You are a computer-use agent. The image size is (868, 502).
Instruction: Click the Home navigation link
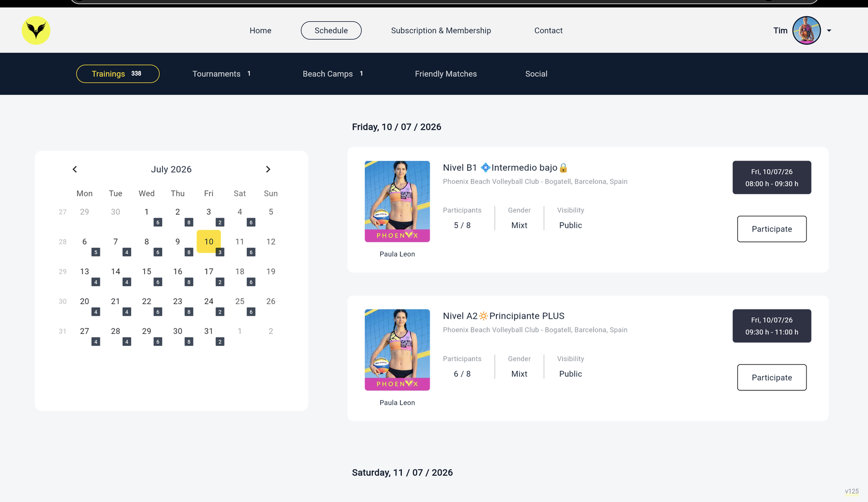pyautogui.click(x=260, y=30)
